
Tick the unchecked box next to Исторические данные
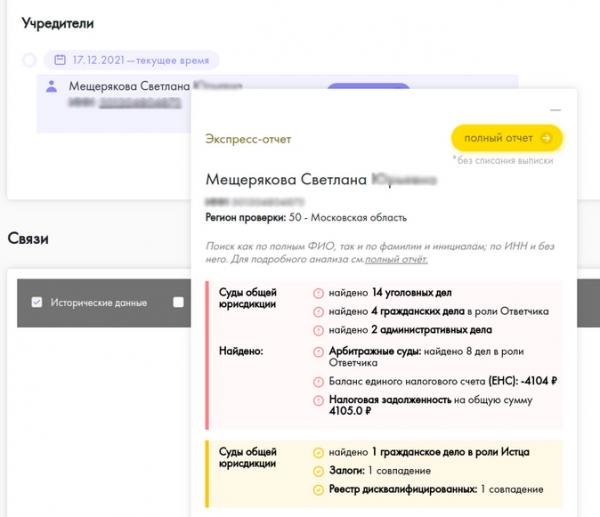[178, 302]
